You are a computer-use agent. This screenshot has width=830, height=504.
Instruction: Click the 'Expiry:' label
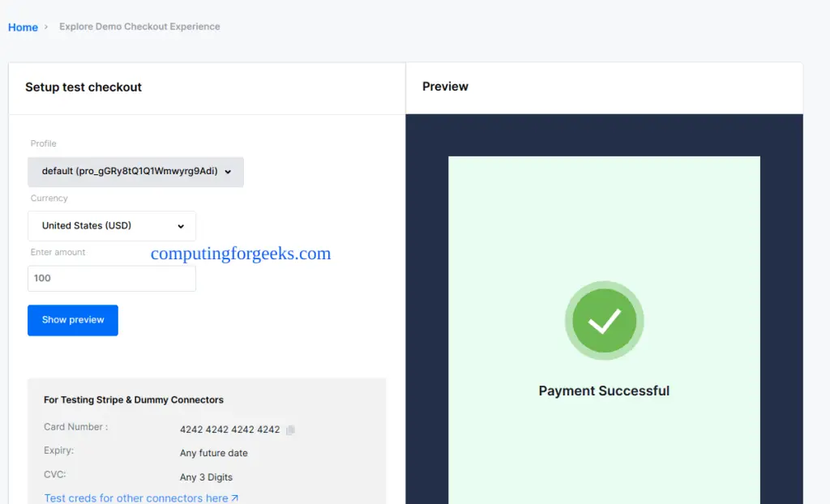(x=58, y=451)
